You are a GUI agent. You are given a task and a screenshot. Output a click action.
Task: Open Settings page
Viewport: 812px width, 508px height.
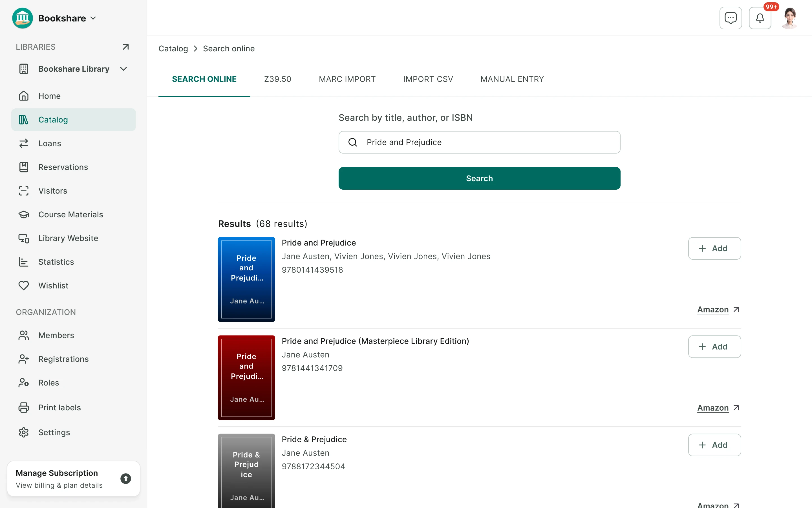point(74,432)
